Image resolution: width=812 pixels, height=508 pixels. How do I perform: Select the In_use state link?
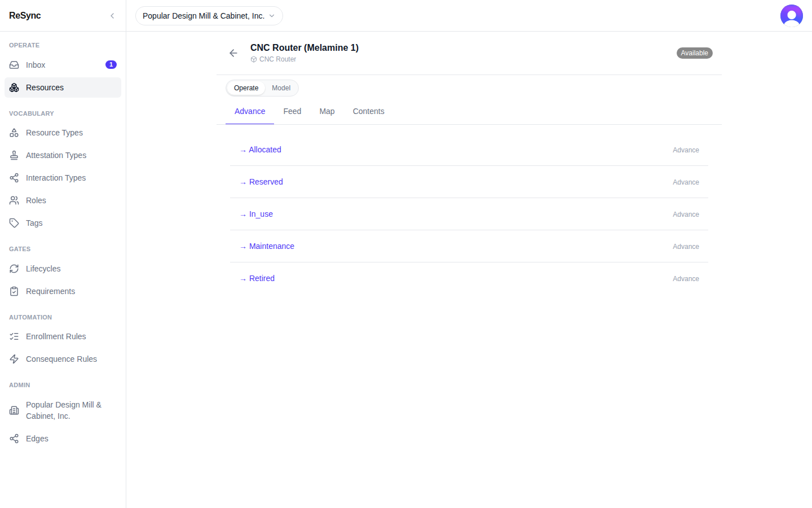pos(256,214)
